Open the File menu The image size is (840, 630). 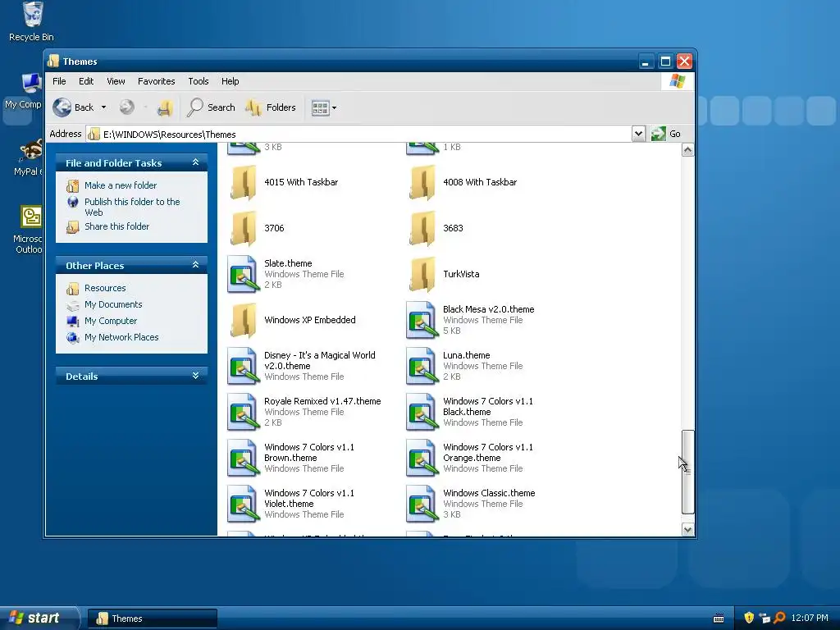point(59,81)
